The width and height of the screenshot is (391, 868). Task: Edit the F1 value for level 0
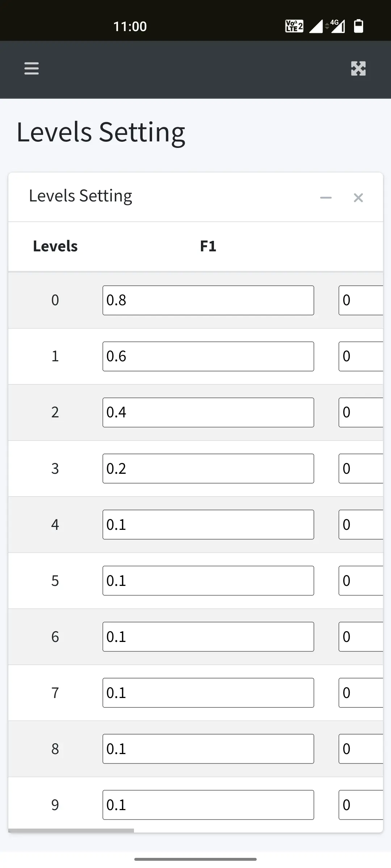(208, 300)
